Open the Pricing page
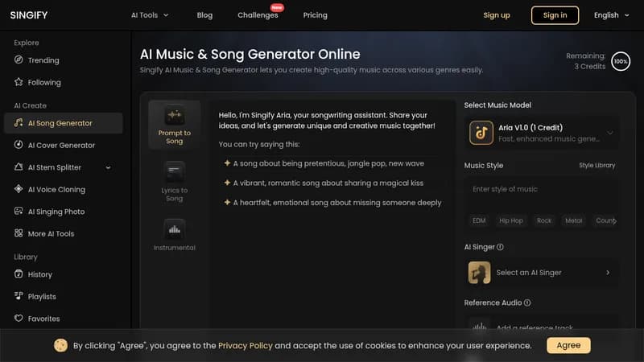This screenshot has height=362, width=644. pyautogui.click(x=315, y=15)
